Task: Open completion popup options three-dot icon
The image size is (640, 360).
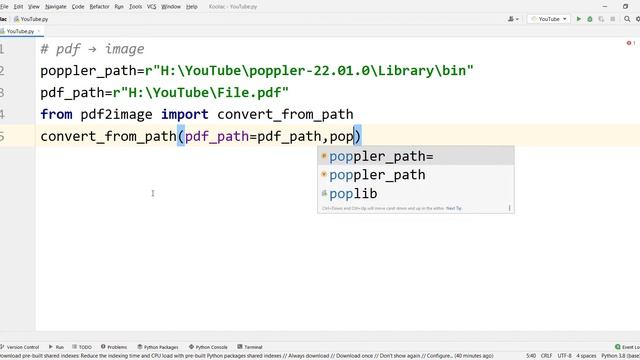Action: point(509,208)
